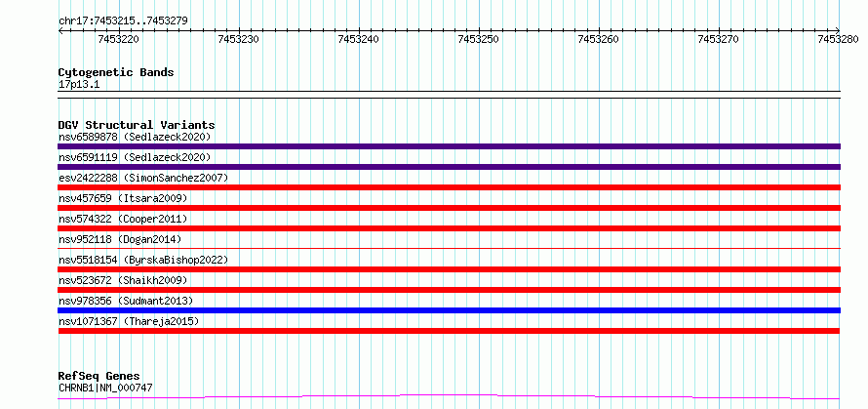This screenshot has height=409, width=868.
Task: Click variant label nsv574322 (Cooper2011)
Action: pyautogui.click(x=123, y=219)
